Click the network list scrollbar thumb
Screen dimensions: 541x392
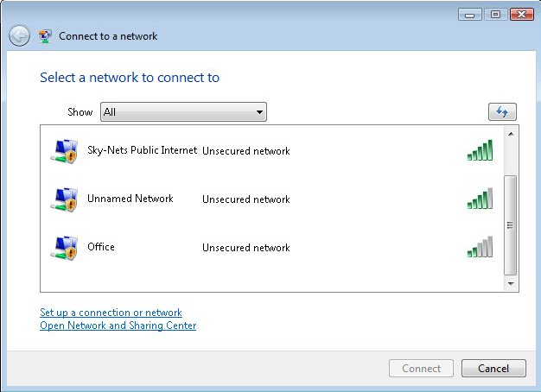[x=510, y=224]
